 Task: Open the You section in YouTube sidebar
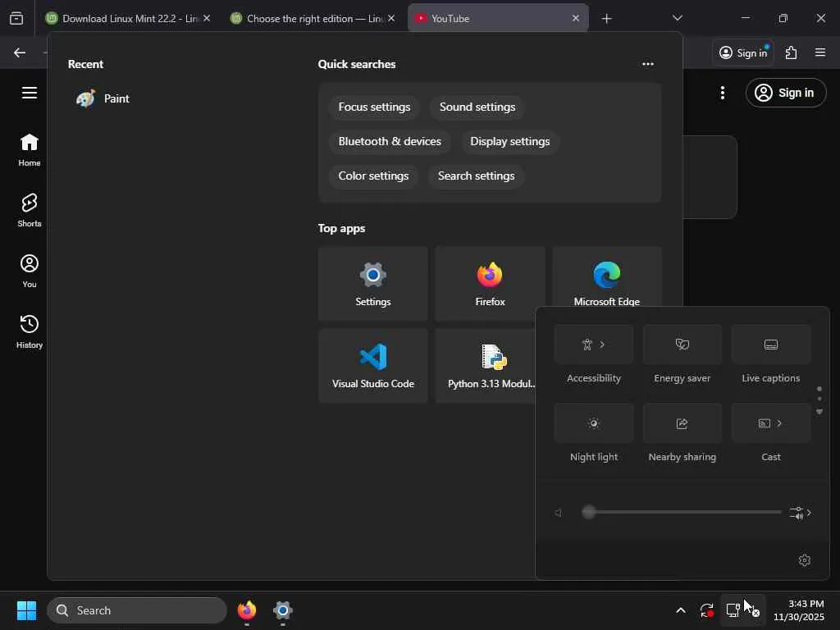click(30, 271)
